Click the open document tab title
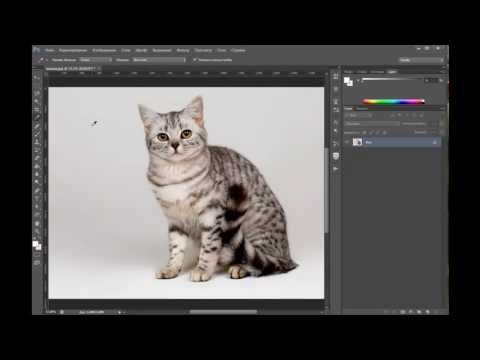This screenshot has width=480, height=360. (x=70, y=69)
